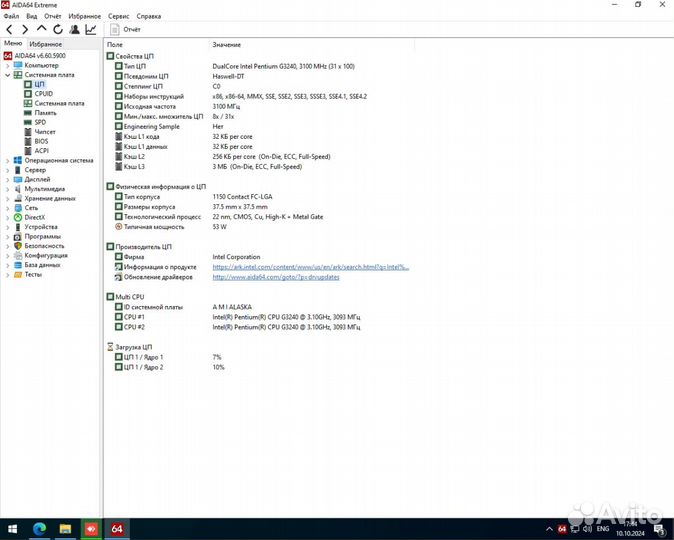Click the Отчёт report toolbar button
The width and height of the screenshot is (674, 540).
coord(125,30)
